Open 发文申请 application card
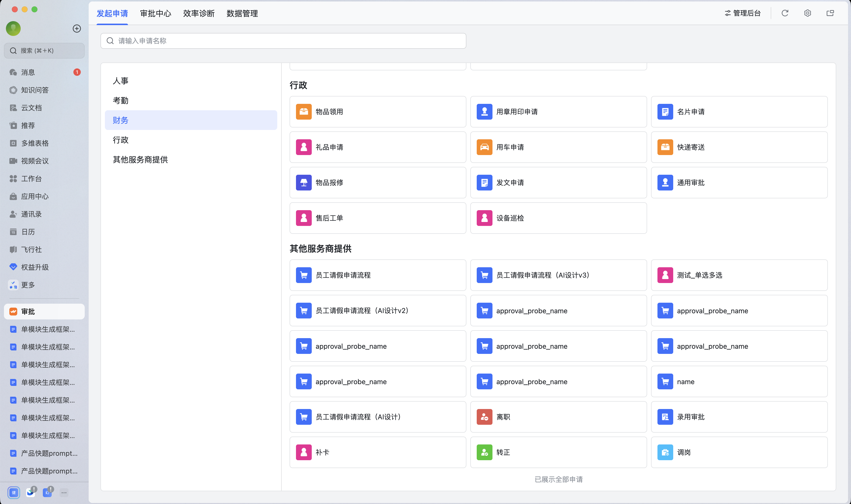Screen dimensions: 851x504 click(558, 183)
